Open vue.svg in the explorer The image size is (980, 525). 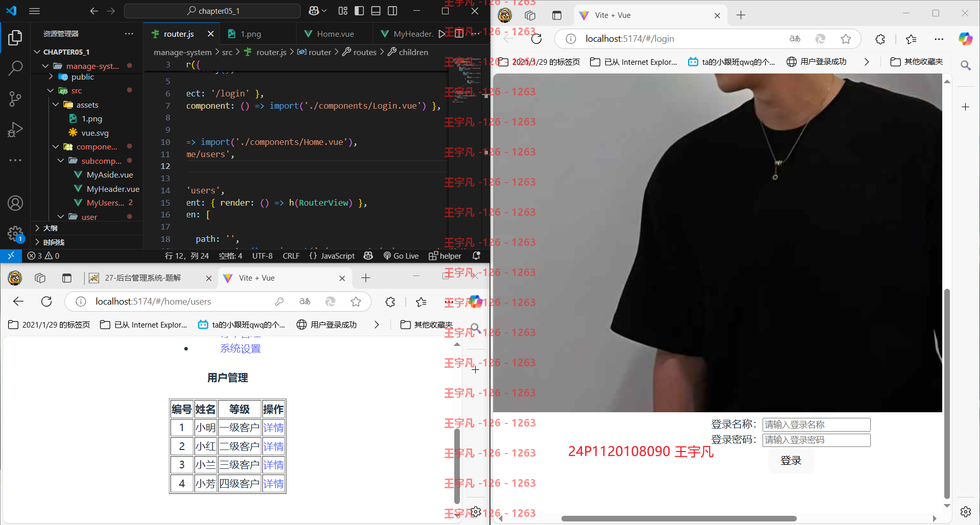point(94,133)
